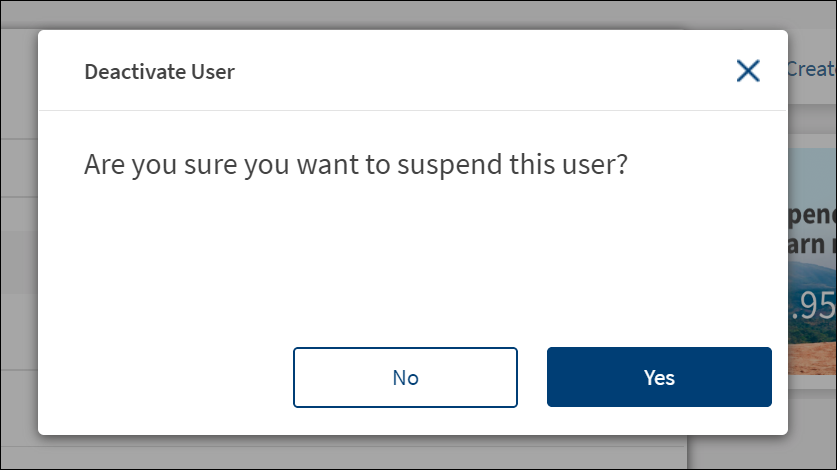Click the empty header space beside the title
This screenshot has height=470, width=837.
pos(480,71)
